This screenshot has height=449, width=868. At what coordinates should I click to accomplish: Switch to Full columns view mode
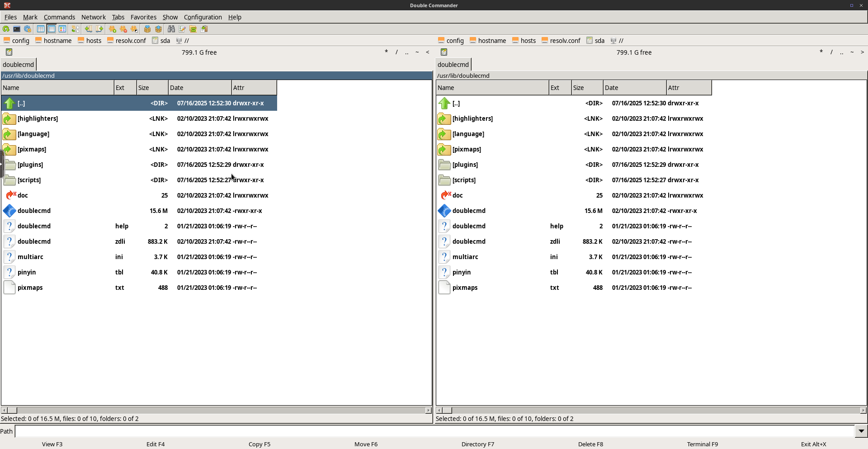click(52, 29)
